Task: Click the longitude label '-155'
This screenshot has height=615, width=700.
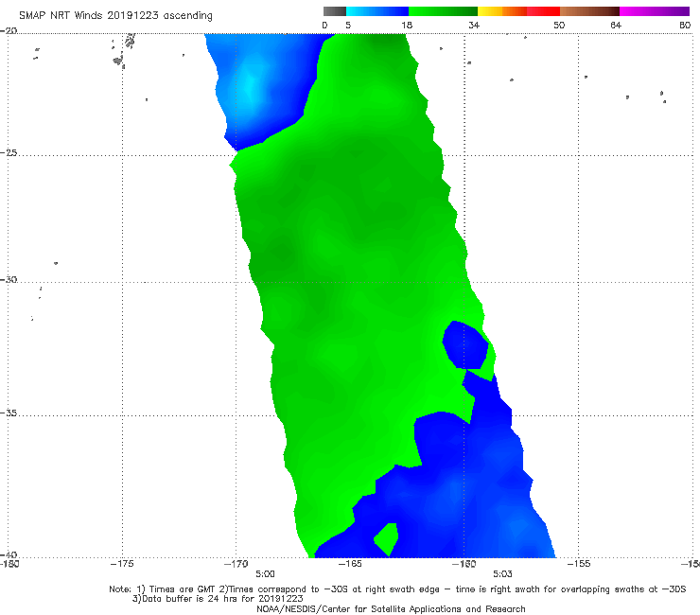Action: click(x=579, y=564)
